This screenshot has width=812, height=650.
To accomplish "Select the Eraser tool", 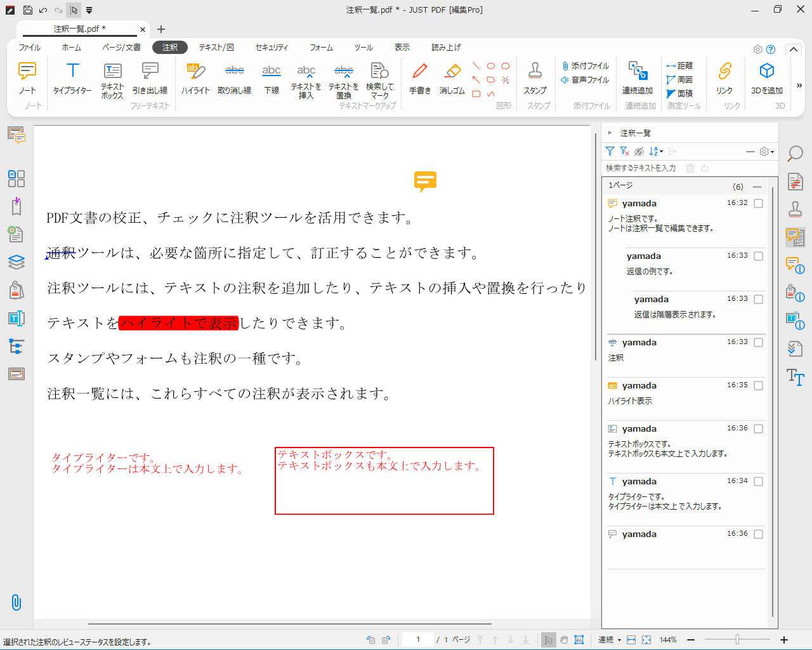I will pyautogui.click(x=452, y=77).
